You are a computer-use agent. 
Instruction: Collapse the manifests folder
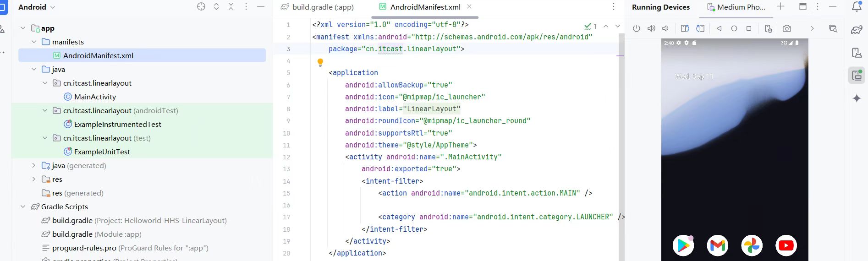[34, 42]
